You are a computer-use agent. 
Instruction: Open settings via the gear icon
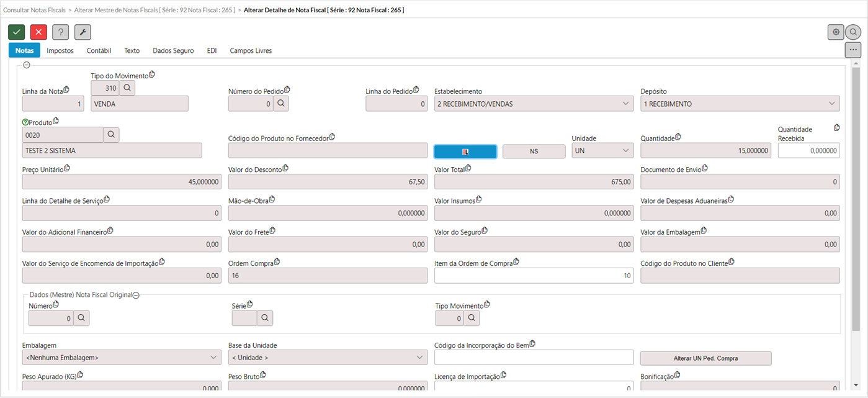pos(836,32)
